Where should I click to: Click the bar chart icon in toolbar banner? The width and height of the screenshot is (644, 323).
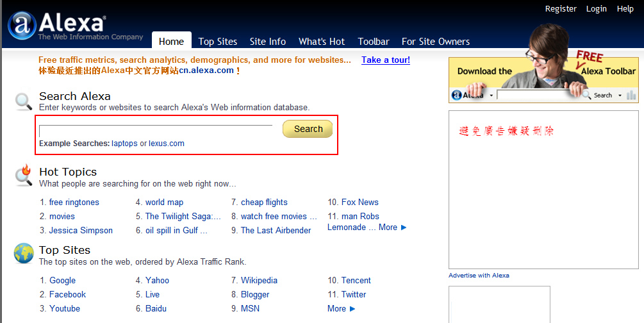pyautogui.click(x=631, y=95)
